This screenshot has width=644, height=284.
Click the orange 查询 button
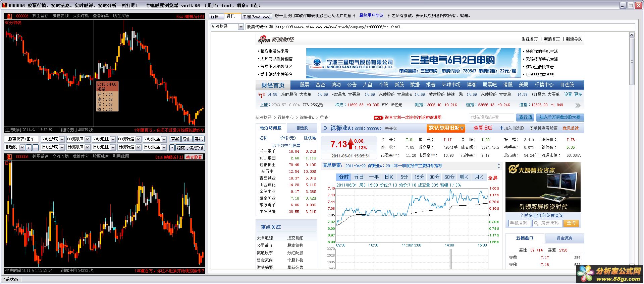pos(571,223)
